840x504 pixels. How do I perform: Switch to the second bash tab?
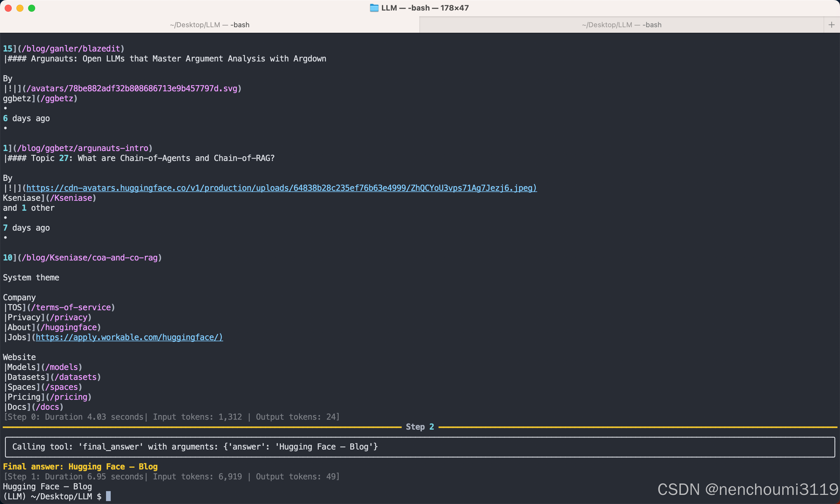tap(621, 25)
